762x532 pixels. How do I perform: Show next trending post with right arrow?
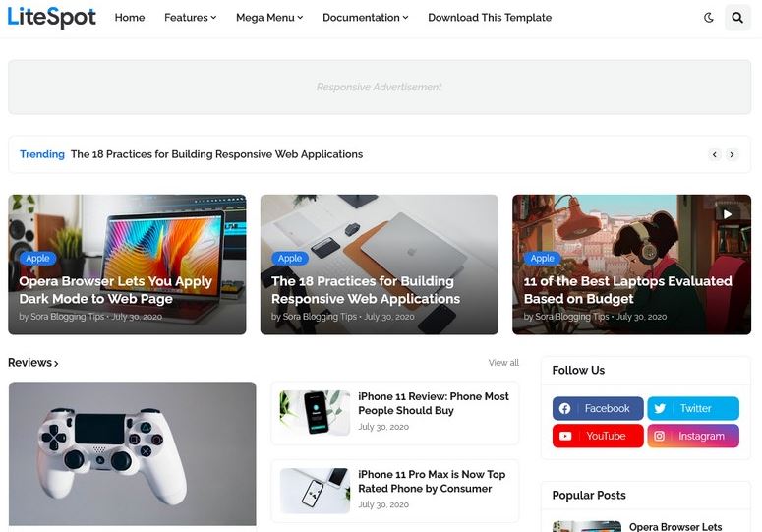coord(732,154)
